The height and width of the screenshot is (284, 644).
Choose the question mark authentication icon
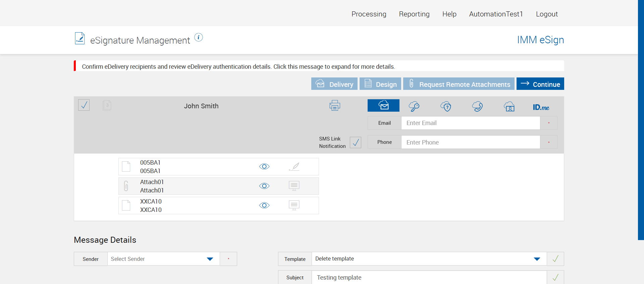pyautogui.click(x=446, y=107)
